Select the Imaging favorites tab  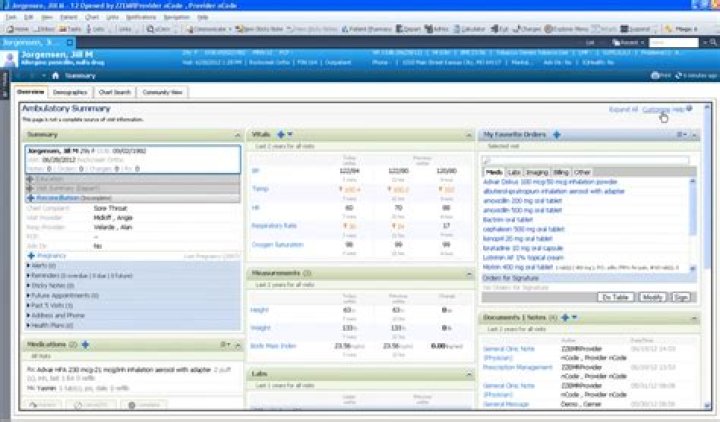(537, 172)
